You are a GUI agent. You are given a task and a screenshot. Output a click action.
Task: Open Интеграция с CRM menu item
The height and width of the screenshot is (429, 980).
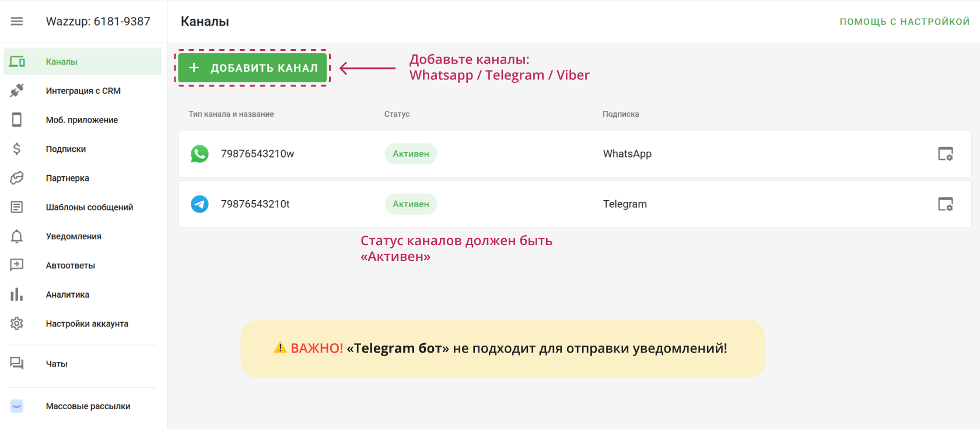click(82, 90)
